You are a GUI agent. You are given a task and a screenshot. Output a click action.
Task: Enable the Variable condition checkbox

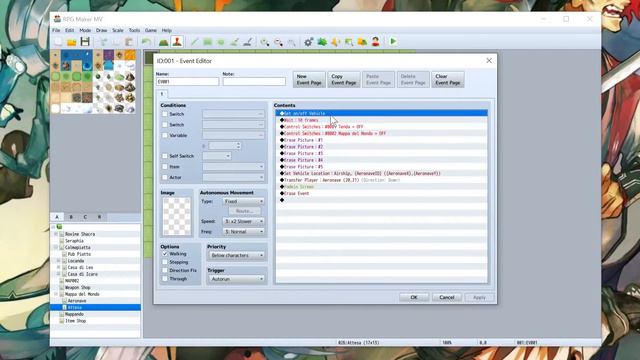point(165,135)
